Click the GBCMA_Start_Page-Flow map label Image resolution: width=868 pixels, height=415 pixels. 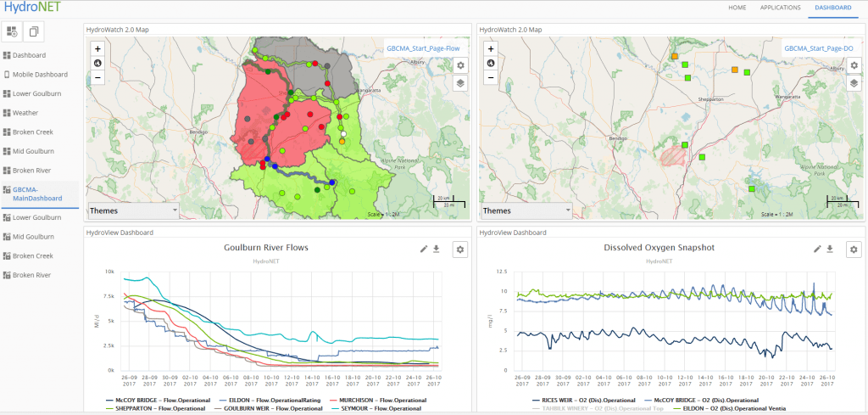point(424,48)
